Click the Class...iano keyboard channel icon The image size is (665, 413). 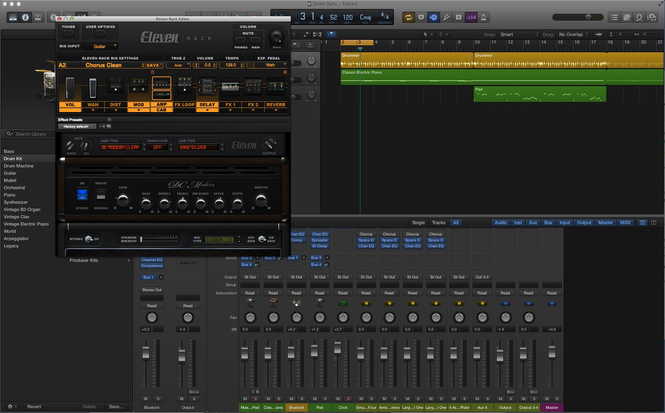273,303
